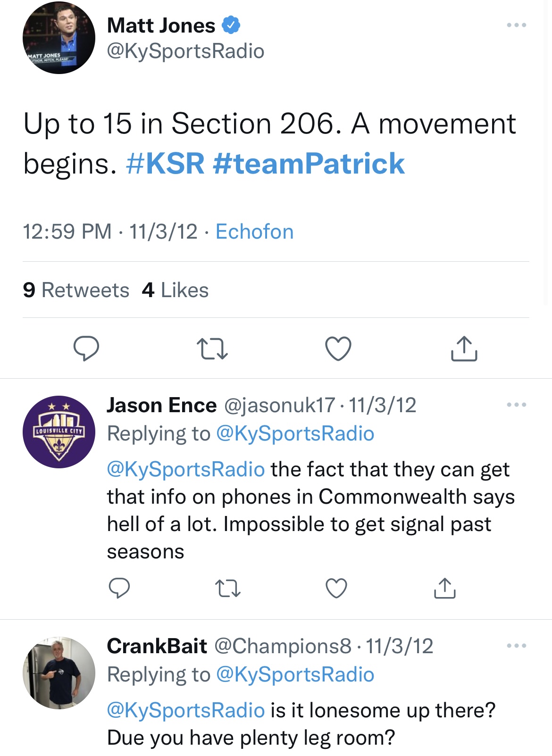Open Matt Jones's profile picture
Viewport: 552px width, 756px height.
[x=59, y=38]
